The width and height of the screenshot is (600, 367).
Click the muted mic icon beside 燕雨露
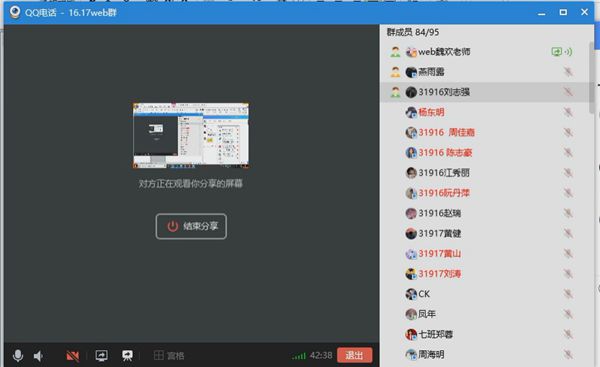click(x=568, y=72)
